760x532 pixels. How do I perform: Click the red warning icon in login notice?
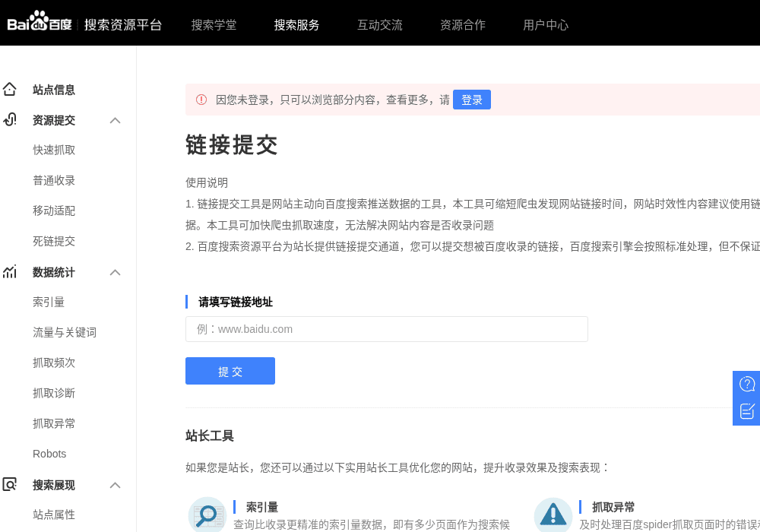[x=201, y=100]
